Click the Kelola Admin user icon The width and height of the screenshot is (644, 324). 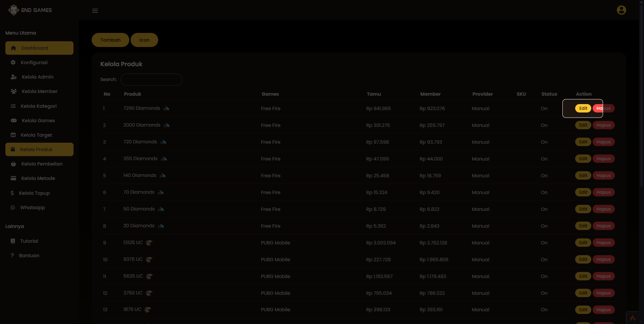tap(13, 77)
